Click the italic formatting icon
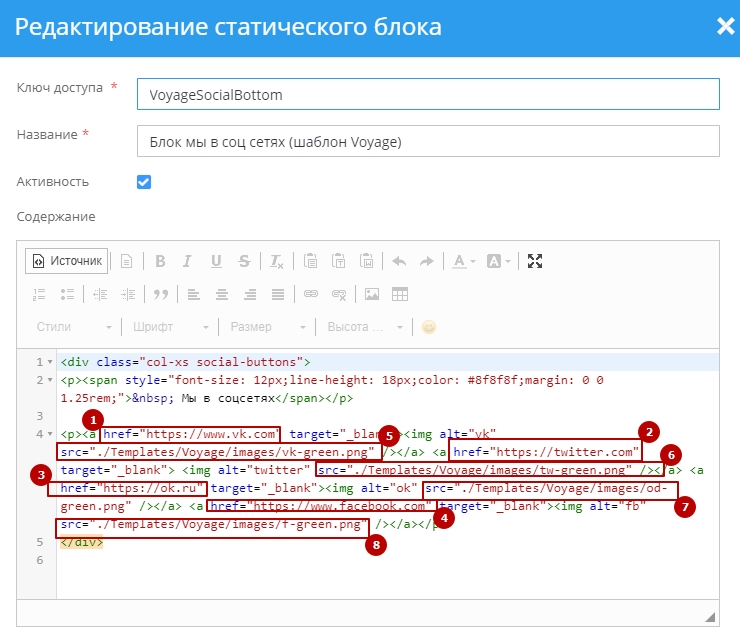 [x=188, y=262]
